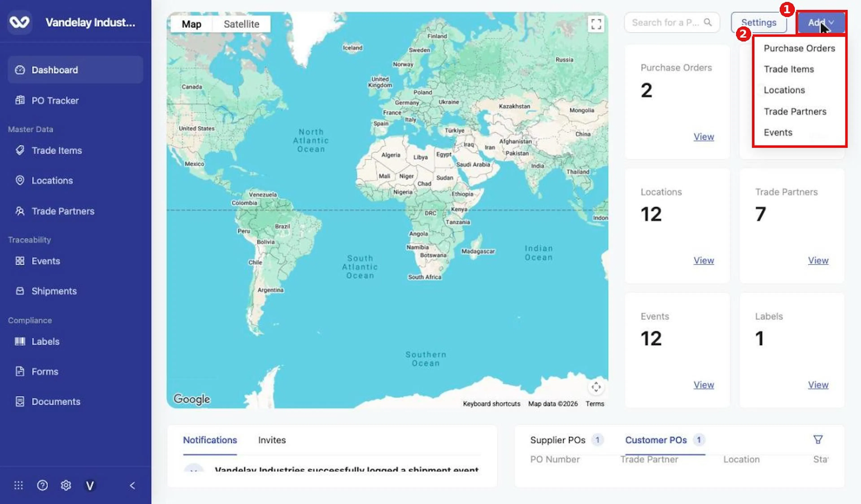Choose Events from the Add menu

tap(799, 132)
